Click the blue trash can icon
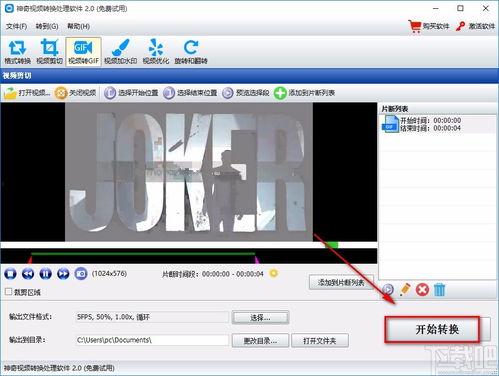This screenshot has height=376, width=499. click(439, 289)
